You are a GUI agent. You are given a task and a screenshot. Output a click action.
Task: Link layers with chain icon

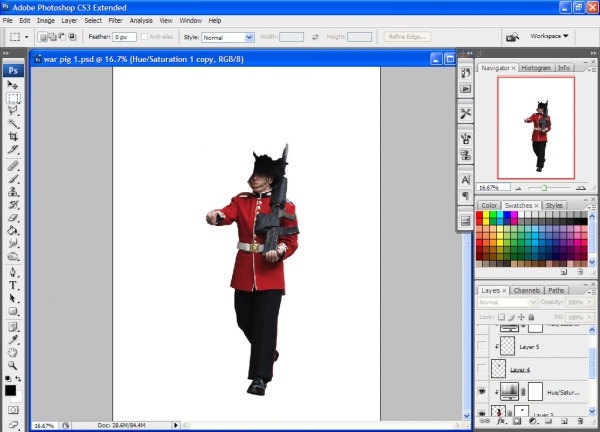click(484, 421)
